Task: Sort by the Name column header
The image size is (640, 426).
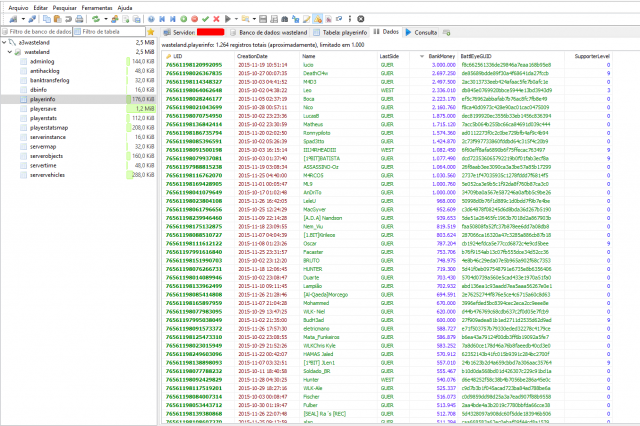Action: click(x=339, y=56)
